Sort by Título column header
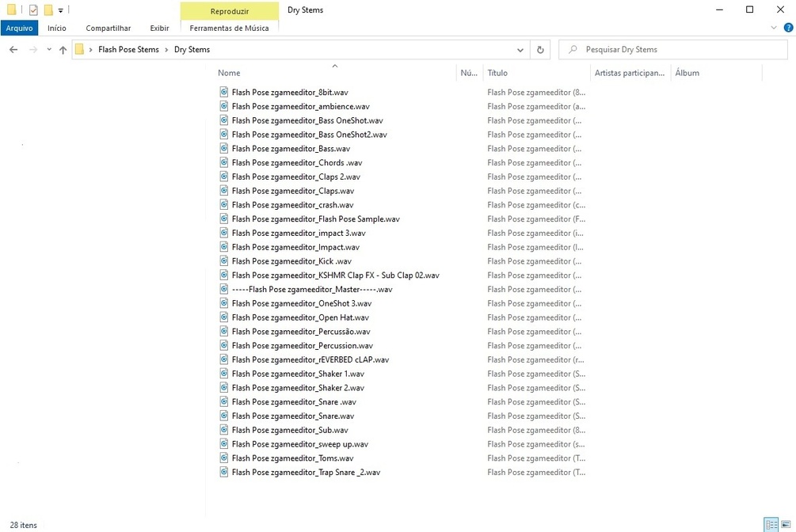 497,73
